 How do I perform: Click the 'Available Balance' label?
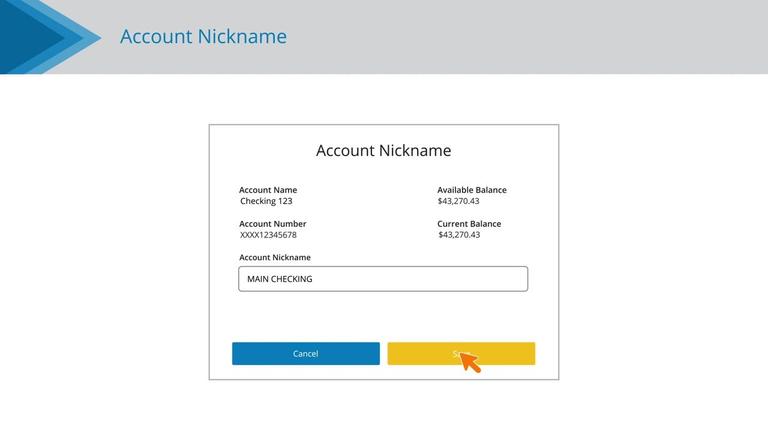(x=472, y=190)
